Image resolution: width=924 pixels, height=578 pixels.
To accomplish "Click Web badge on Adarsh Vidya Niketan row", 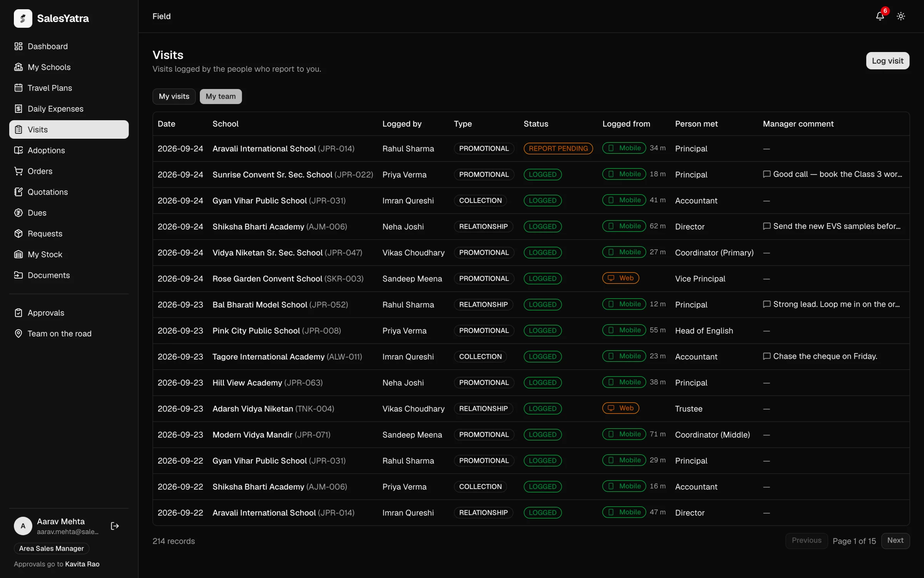I will (621, 408).
